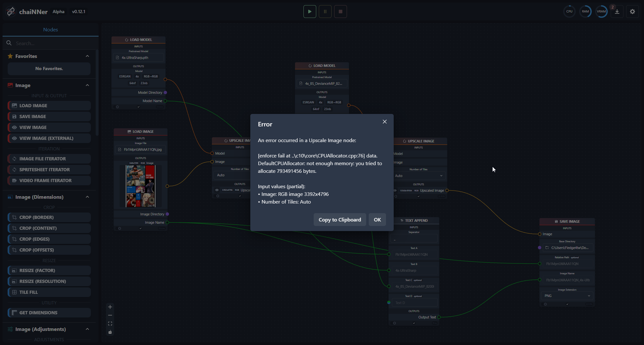The image size is (644, 345).
Task: Run the chain using the green play icon
Action: (x=309, y=11)
